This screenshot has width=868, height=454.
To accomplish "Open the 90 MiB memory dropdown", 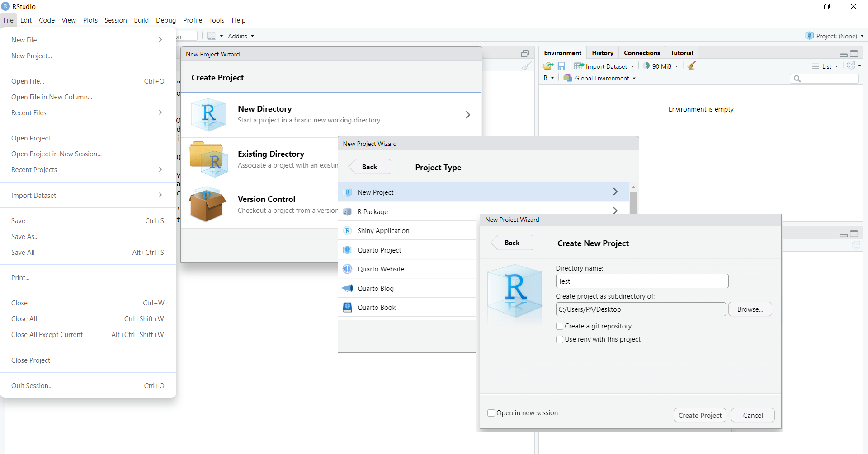I will [661, 66].
